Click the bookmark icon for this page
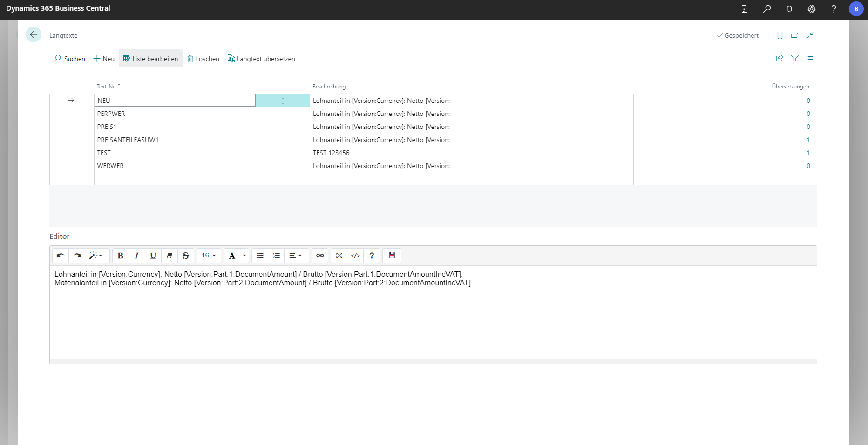868x445 pixels. (x=780, y=35)
